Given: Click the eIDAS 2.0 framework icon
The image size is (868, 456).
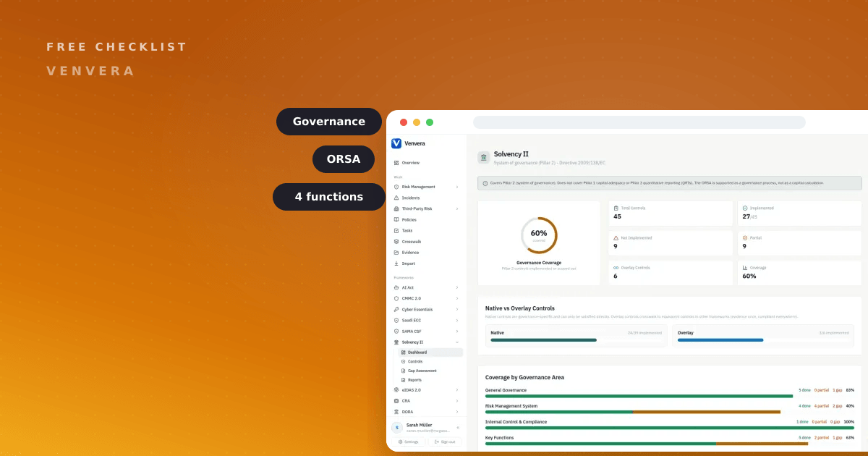Looking at the screenshot, I should coord(396,389).
